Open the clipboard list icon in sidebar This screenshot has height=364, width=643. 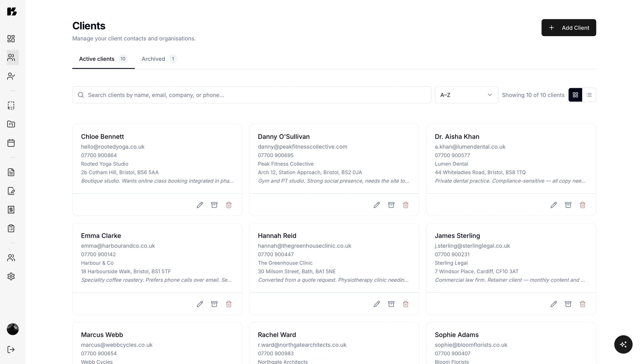(x=11, y=228)
